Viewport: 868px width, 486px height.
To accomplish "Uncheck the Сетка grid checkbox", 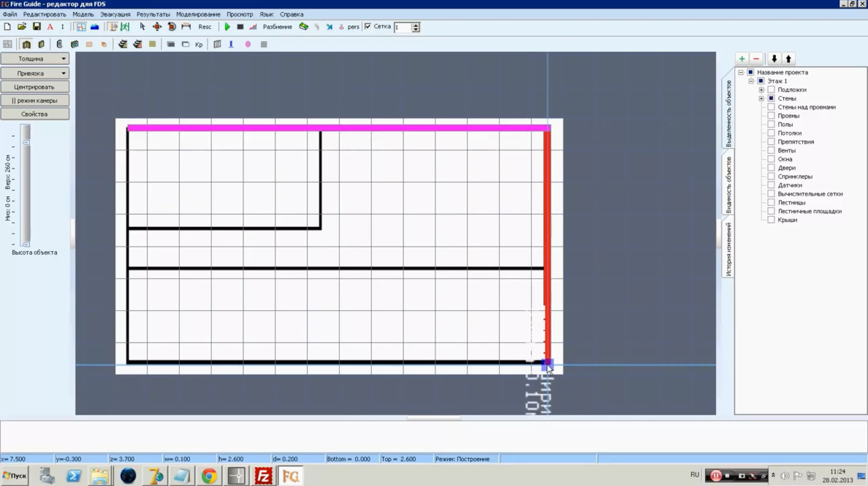I will 368,26.
